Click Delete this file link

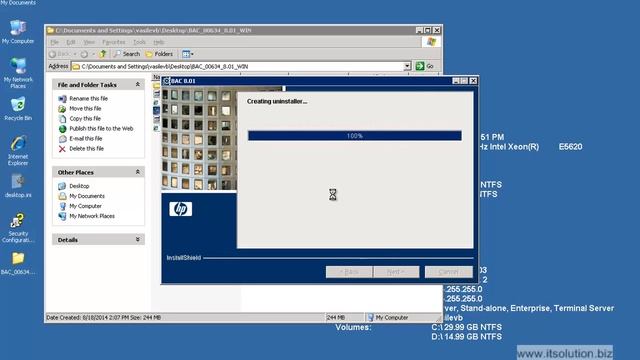tap(87, 149)
